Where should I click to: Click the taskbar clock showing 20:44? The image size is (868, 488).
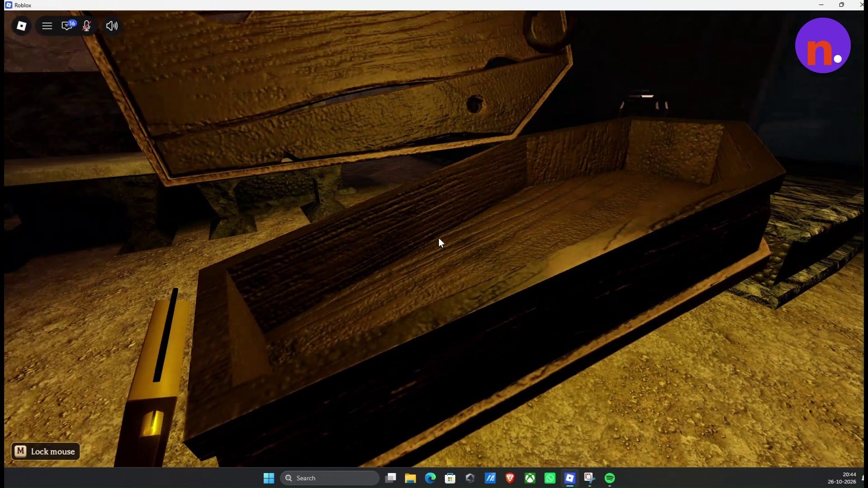(842, 478)
